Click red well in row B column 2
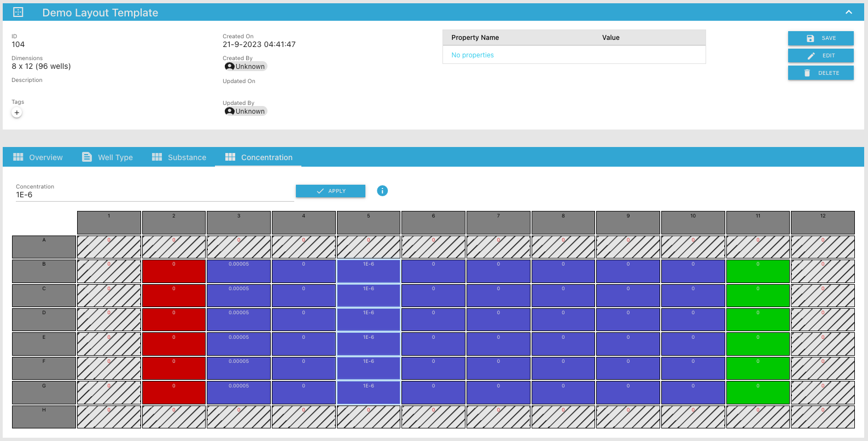868x441 pixels. point(174,271)
